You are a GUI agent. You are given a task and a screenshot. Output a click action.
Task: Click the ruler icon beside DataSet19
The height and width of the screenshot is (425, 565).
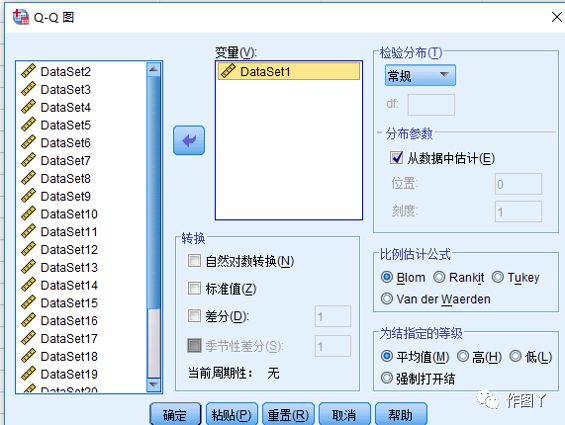point(28,373)
